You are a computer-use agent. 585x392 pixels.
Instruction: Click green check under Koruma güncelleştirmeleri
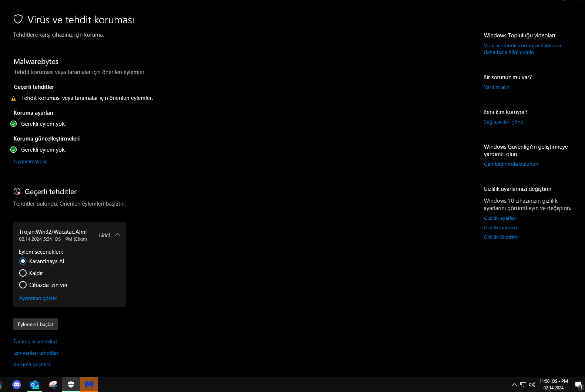tap(14, 150)
